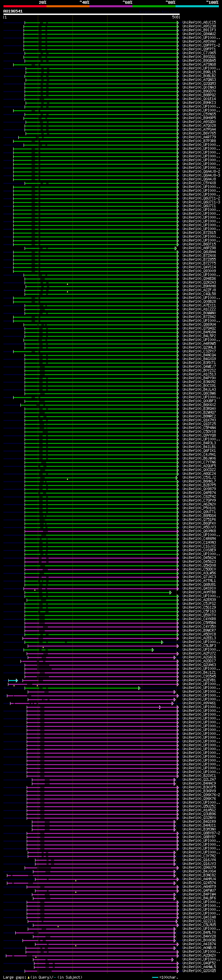Screen dimensions: 222x980
Task: Click the alignment end arrow on the C5XLJ2 row
Action: tap(177, 477)
